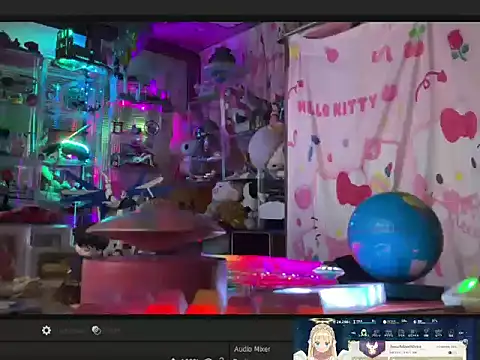Open source Properties via the gear icon

(46, 330)
